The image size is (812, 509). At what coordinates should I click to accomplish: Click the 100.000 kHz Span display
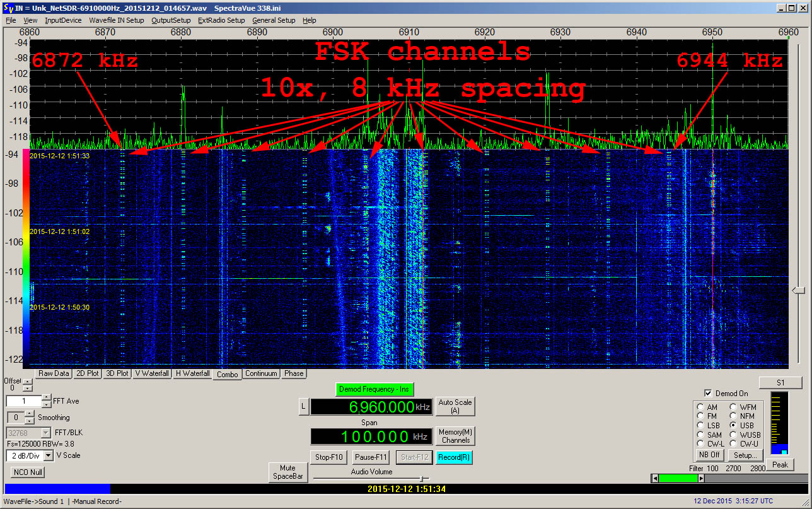[x=371, y=436]
